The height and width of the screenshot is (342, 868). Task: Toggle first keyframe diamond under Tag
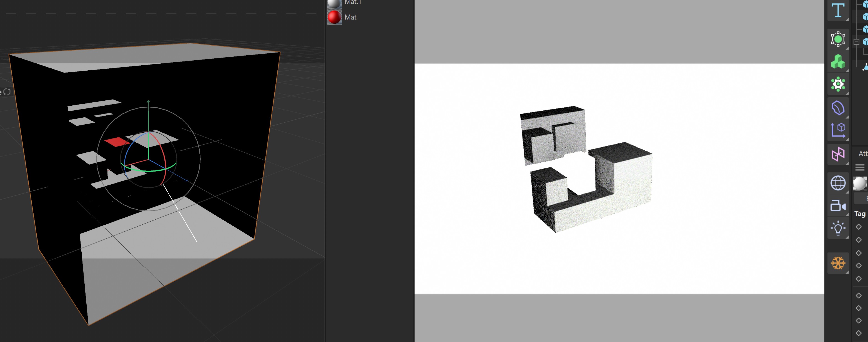[859, 227]
